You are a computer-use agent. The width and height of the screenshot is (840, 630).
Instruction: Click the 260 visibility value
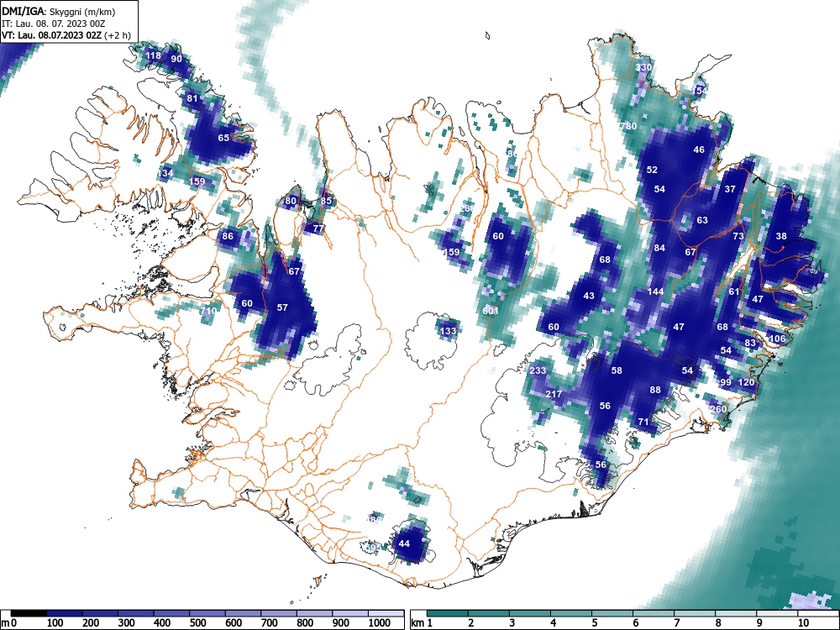click(x=718, y=409)
